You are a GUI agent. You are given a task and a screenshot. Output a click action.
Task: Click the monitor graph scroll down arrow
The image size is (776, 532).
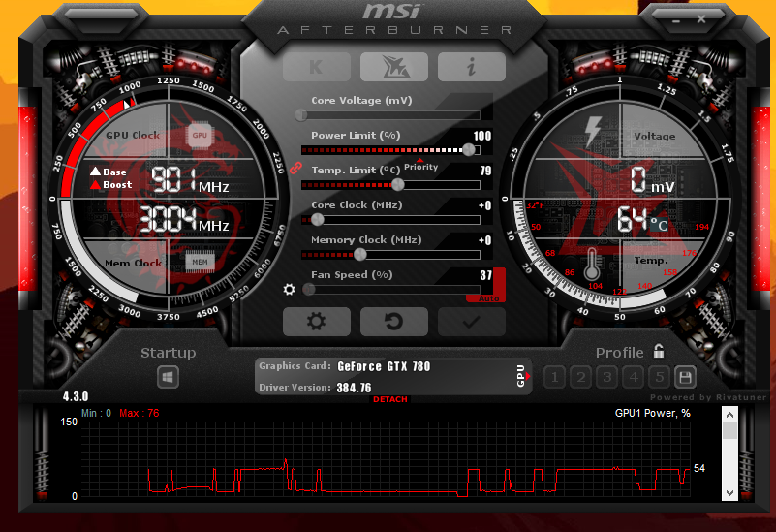point(729,492)
